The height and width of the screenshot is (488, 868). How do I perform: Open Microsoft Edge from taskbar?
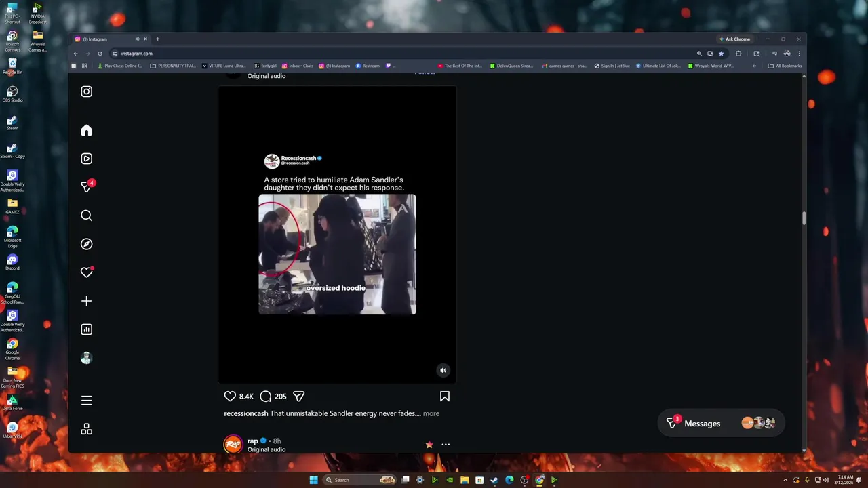point(509,480)
